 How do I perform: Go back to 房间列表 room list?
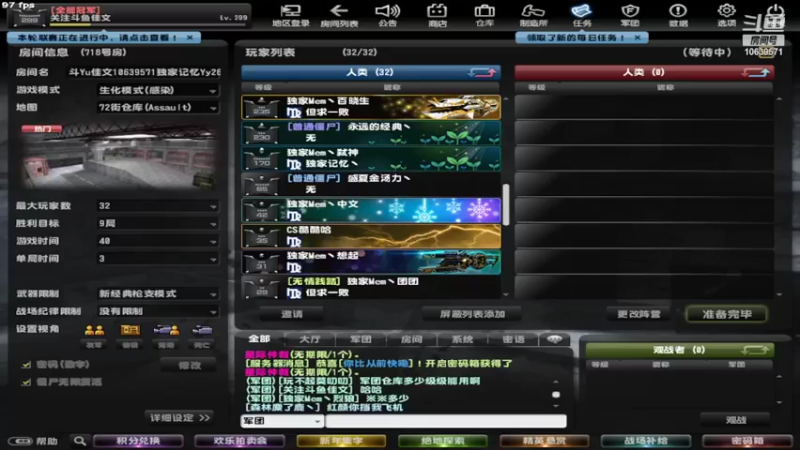point(339,15)
